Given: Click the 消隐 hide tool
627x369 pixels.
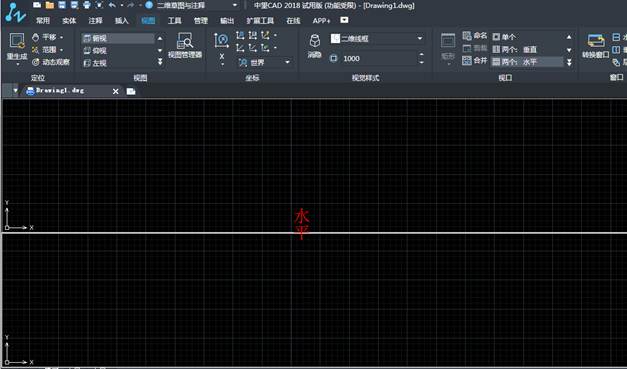Looking at the screenshot, I should (x=315, y=46).
